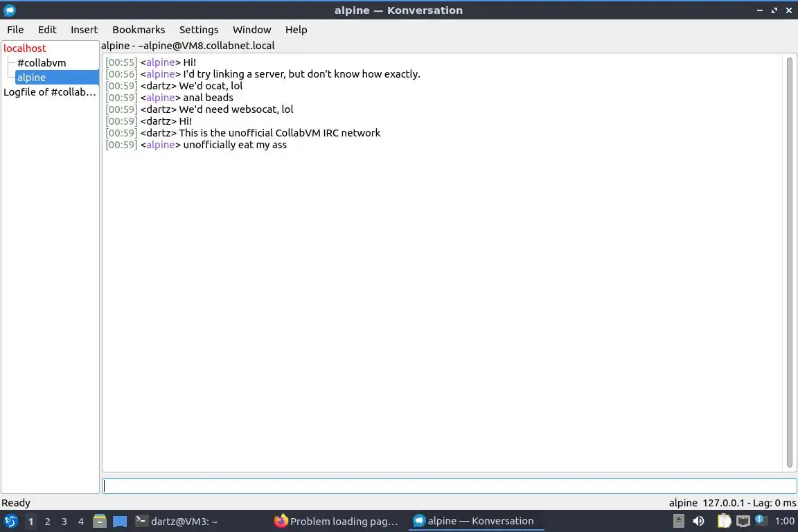Click the Konversation icon in the taskbar
This screenshot has height=532, width=798.
pyautogui.click(x=419, y=521)
